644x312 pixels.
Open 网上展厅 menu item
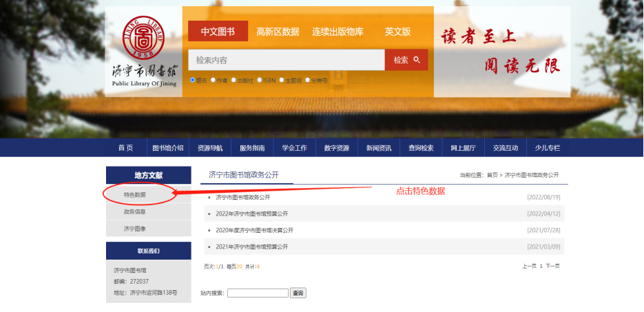pos(464,148)
